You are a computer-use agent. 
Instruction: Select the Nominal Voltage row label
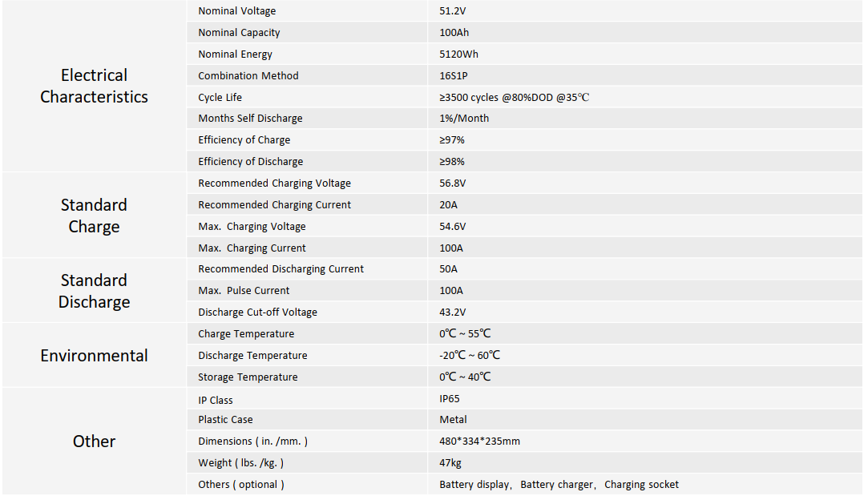237,11
